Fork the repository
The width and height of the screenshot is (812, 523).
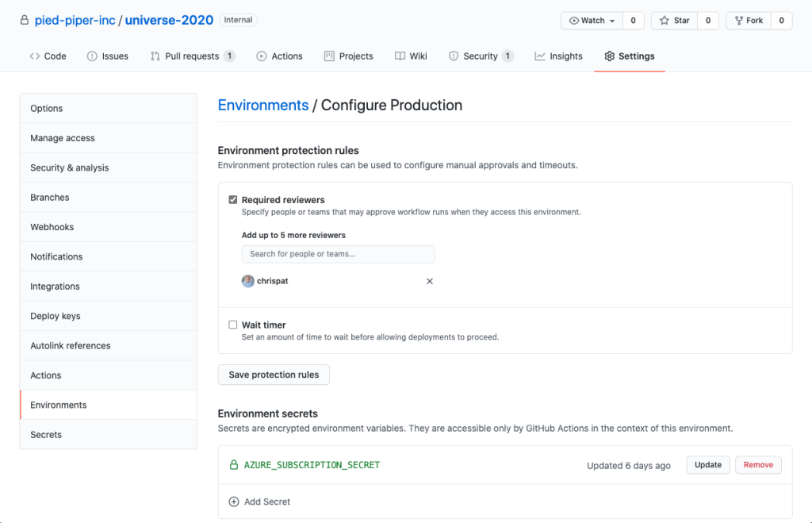[748, 21]
